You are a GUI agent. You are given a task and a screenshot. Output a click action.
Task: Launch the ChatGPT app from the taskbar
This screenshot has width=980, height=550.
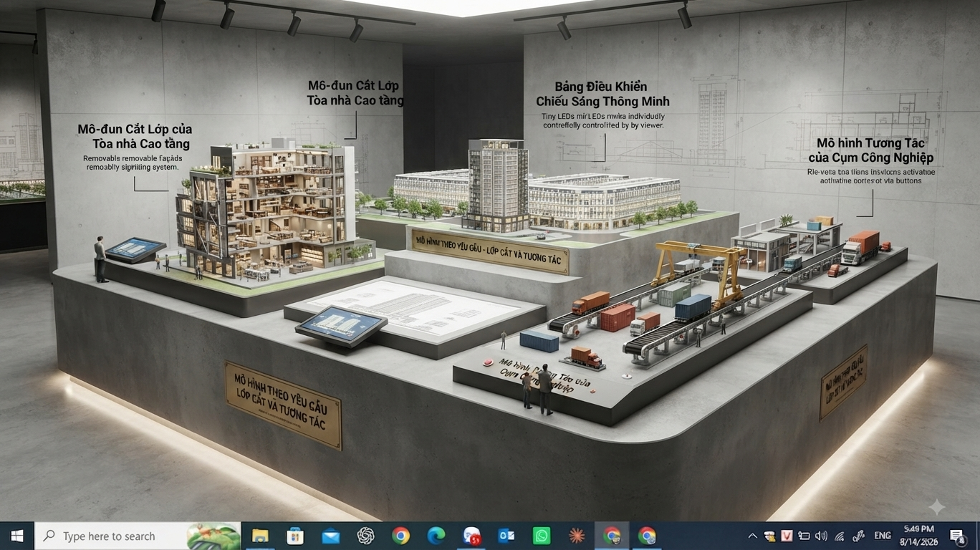365,536
